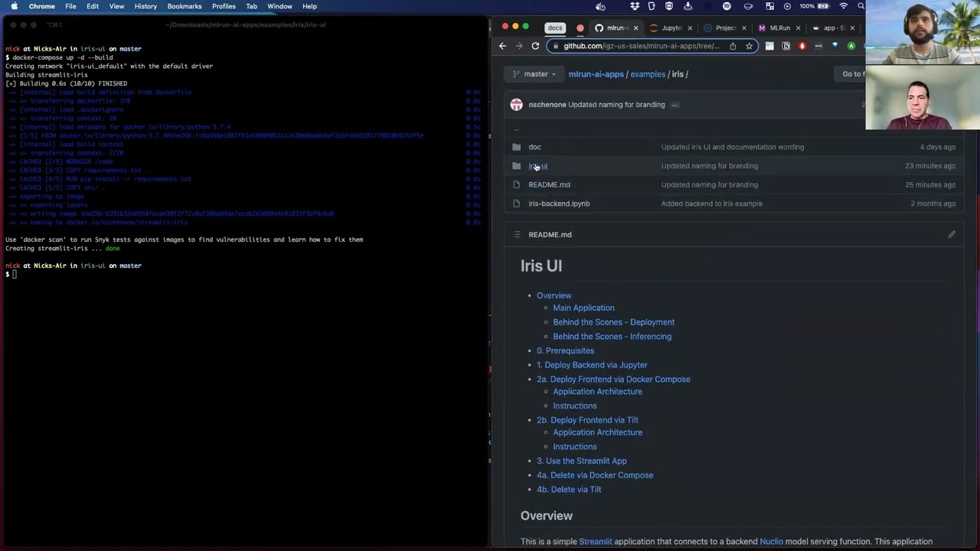
Task: Open the Streamlit link in overview text
Action: click(596, 542)
